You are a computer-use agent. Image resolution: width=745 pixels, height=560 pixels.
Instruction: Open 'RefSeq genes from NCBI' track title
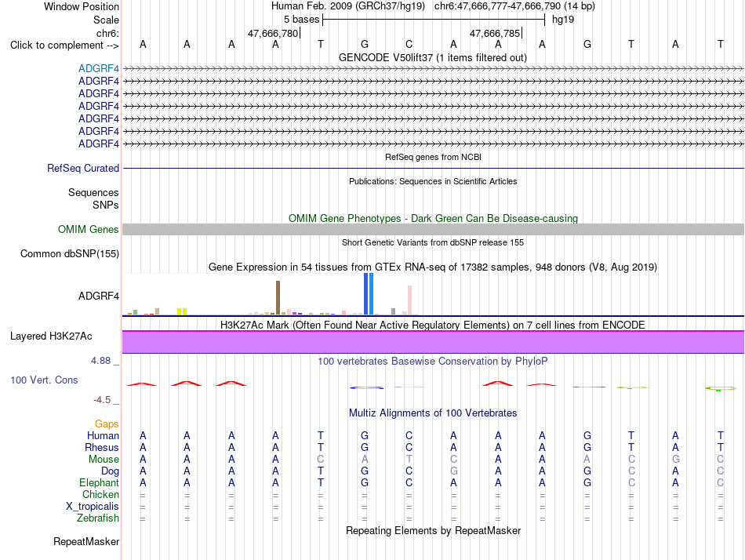coord(434,157)
